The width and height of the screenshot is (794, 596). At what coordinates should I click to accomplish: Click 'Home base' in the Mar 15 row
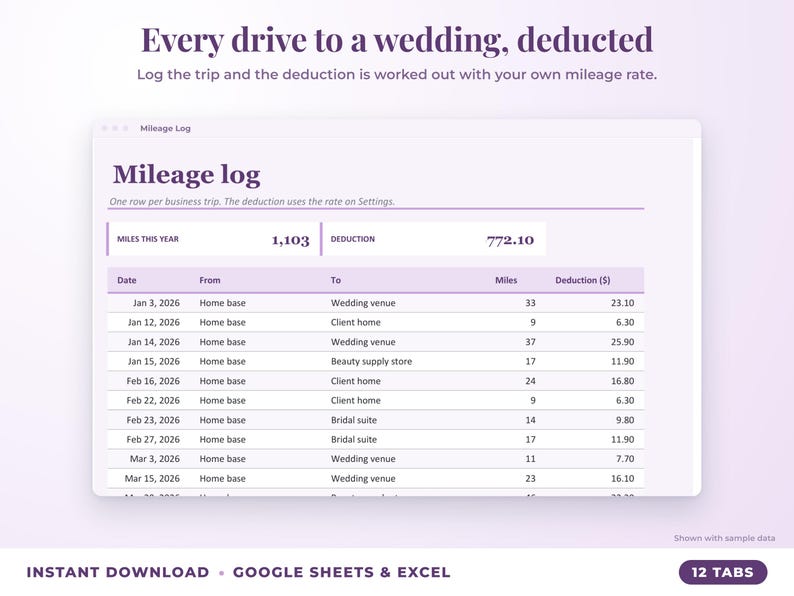tap(222, 478)
